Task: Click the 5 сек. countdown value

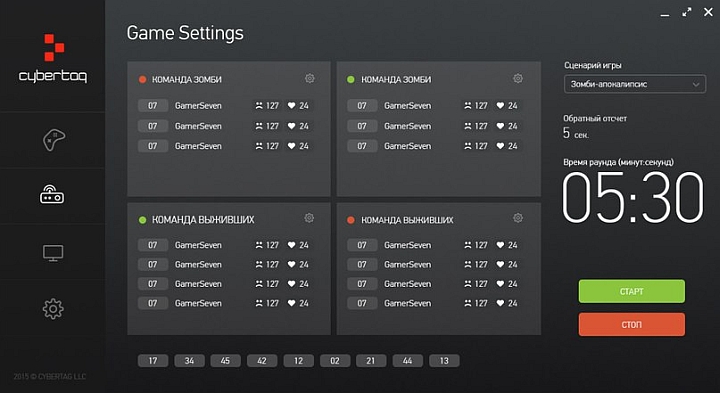Action: (x=576, y=134)
